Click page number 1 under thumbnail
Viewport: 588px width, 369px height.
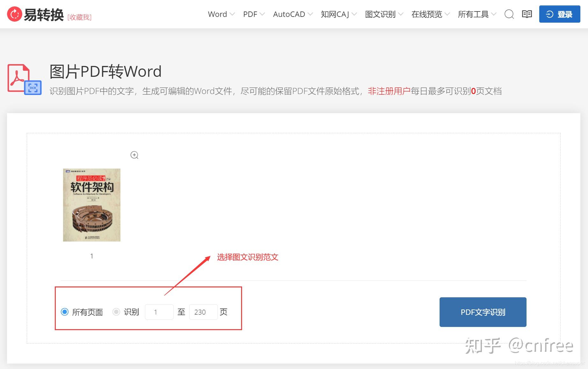tap(92, 256)
